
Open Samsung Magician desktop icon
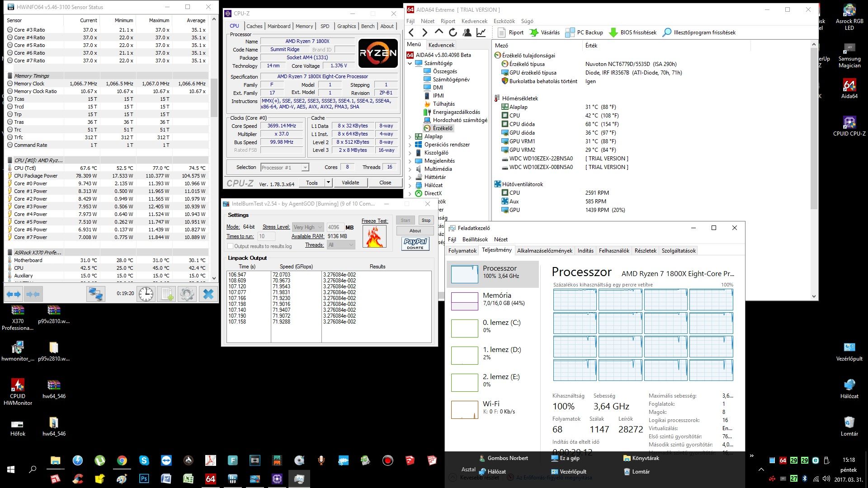point(849,55)
